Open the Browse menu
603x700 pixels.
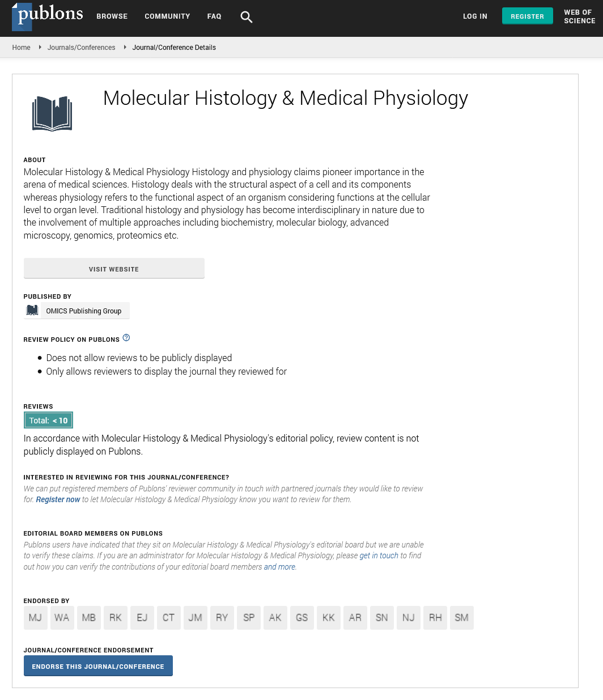[112, 16]
